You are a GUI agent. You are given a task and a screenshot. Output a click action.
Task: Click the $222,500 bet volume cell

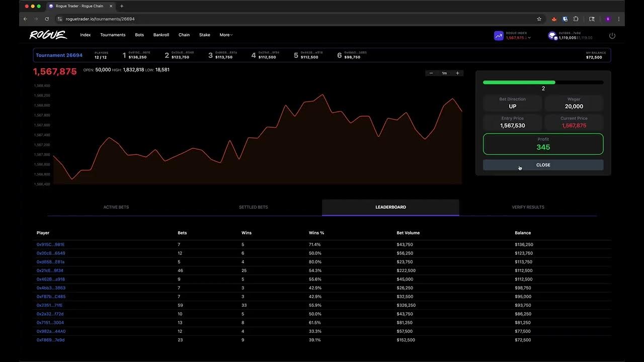407,270
